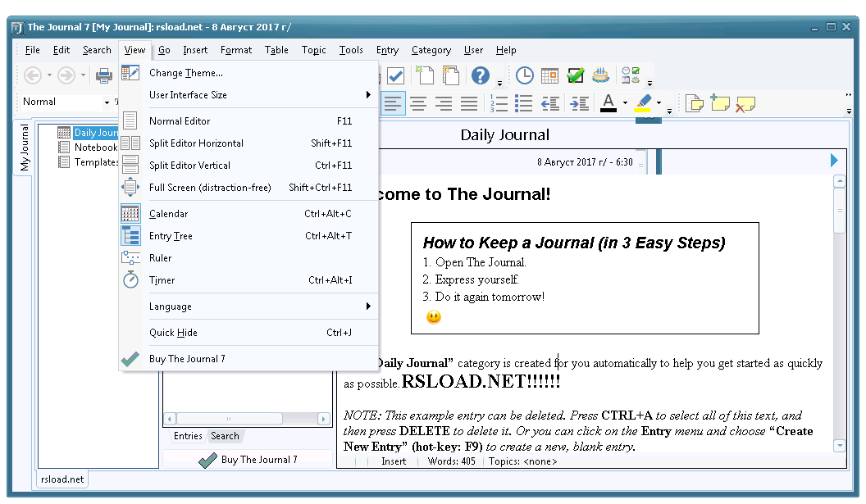Click the blue checkmark spell-check icon

tap(395, 75)
